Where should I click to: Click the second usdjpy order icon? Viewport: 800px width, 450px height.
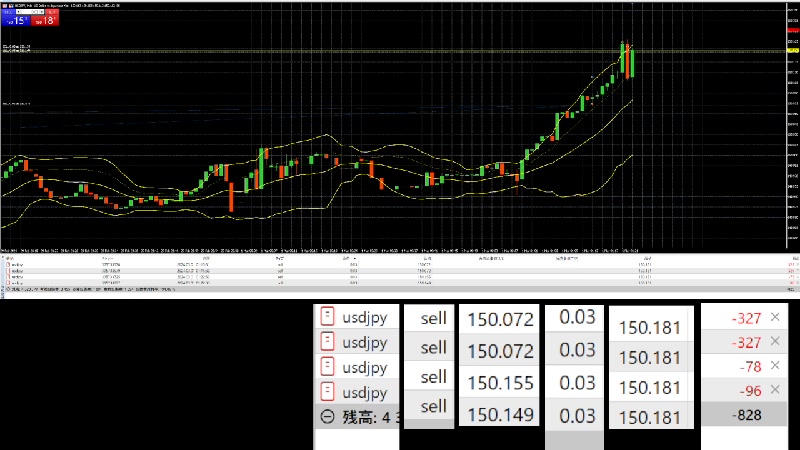coord(327,342)
